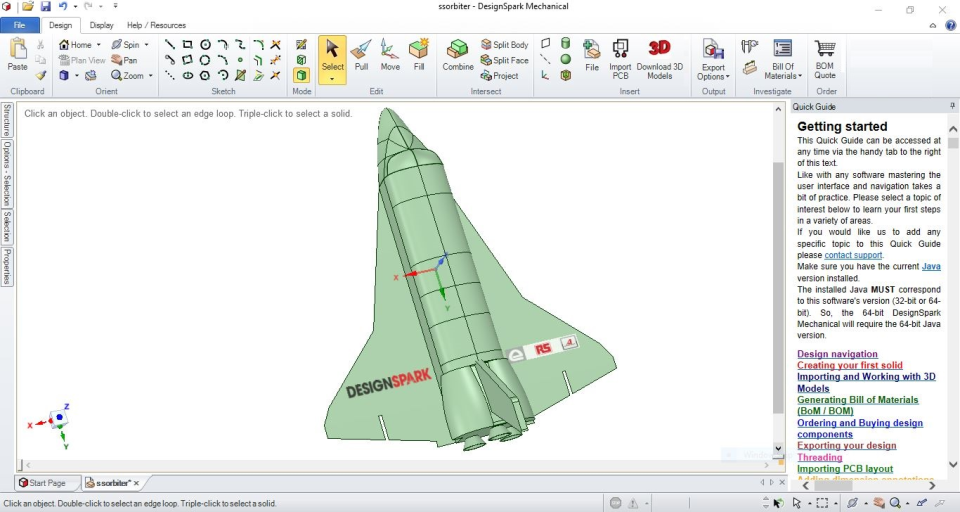Click Import PCB in Insert group

coord(620,59)
